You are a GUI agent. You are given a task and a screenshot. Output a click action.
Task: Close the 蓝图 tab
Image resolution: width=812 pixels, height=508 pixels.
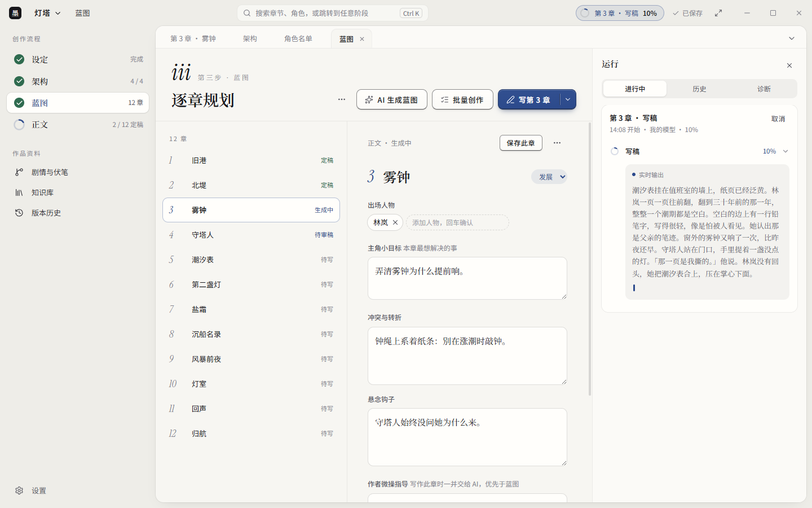pos(362,39)
